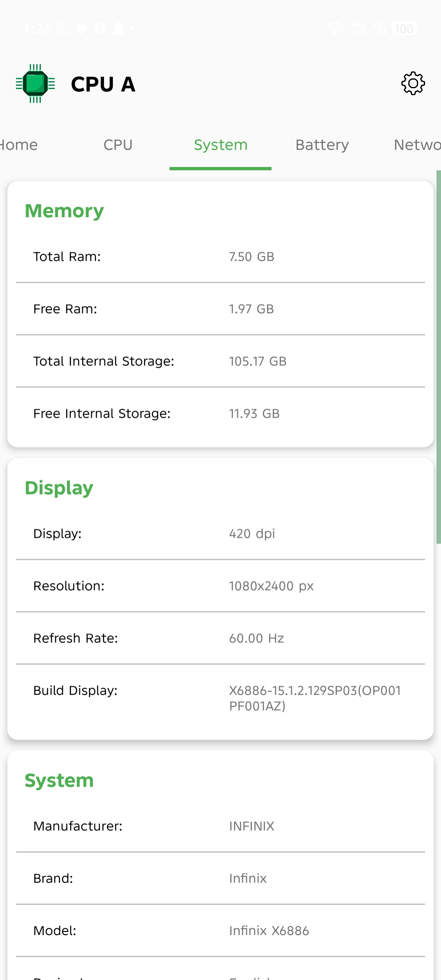Tap the Wi-Fi icon in status bar

(335, 28)
